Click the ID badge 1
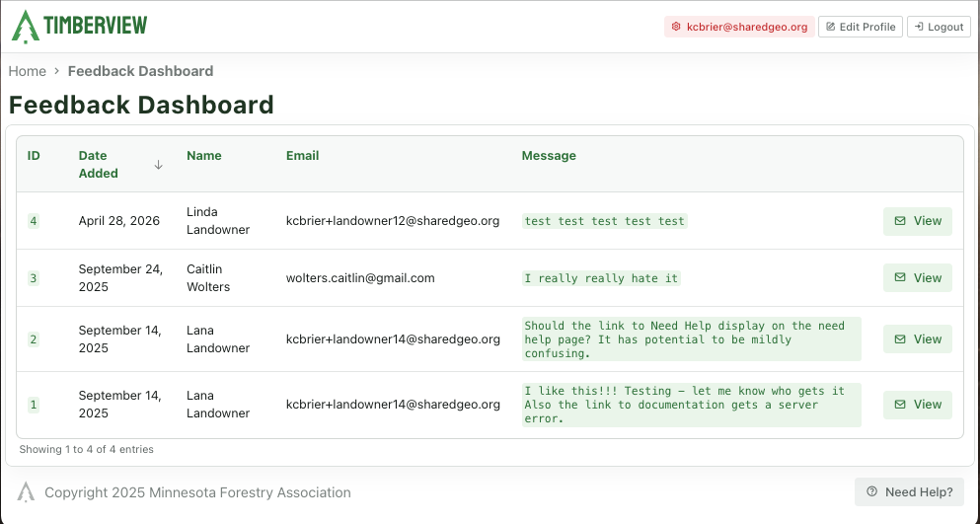The width and height of the screenshot is (980, 524). pyautogui.click(x=34, y=406)
